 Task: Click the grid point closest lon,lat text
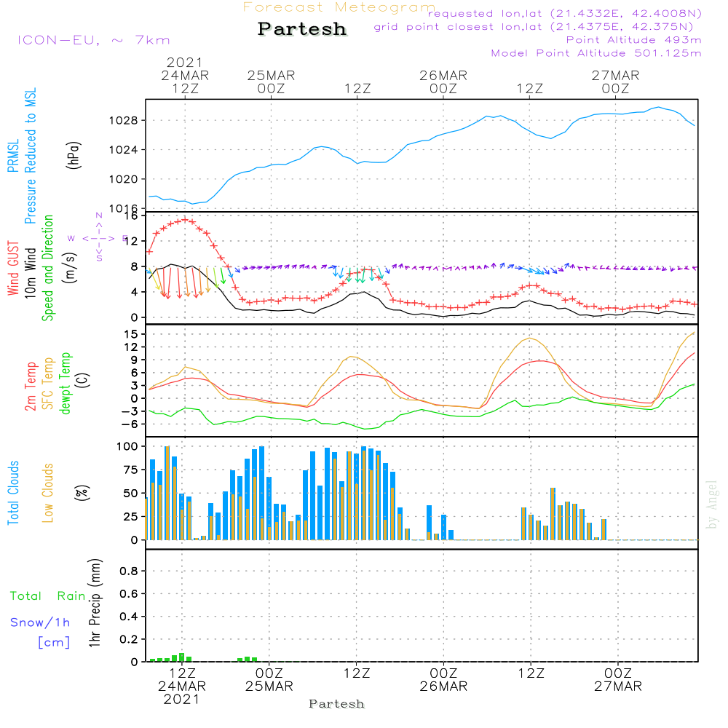(539, 27)
